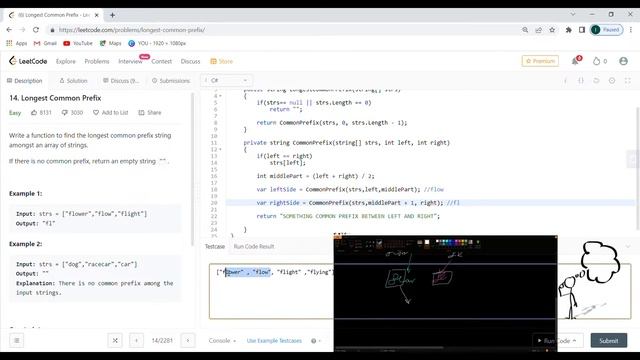Click the Paused profile chip in Chrome
Screen dimensions: 640x360
(x=607, y=30)
